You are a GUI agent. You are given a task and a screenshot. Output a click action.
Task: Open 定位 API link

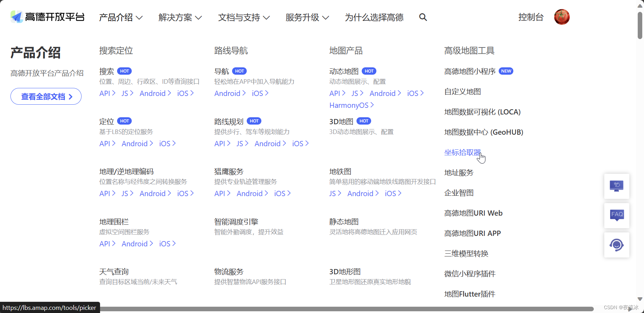(107, 144)
